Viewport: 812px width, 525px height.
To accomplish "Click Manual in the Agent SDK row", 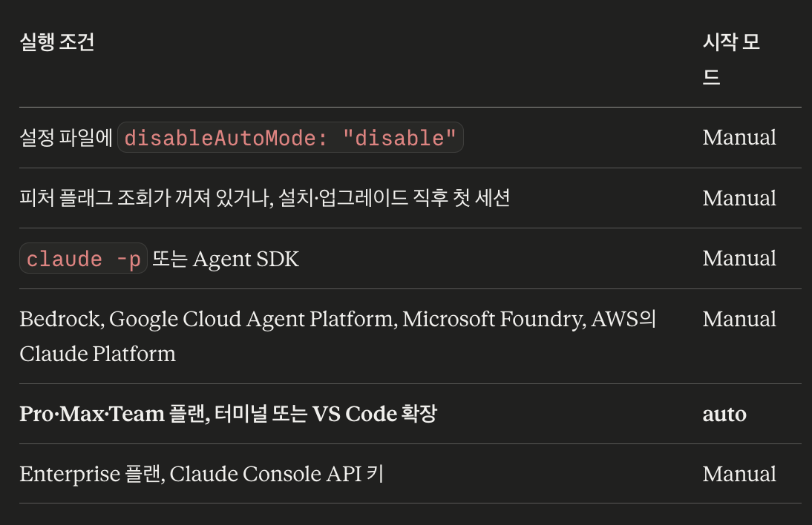I will point(739,258).
